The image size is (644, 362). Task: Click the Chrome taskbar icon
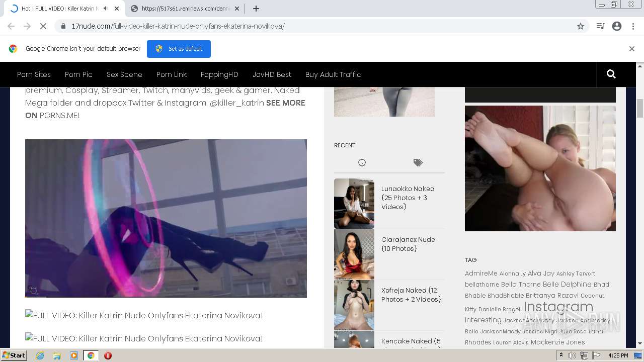coord(91,355)
